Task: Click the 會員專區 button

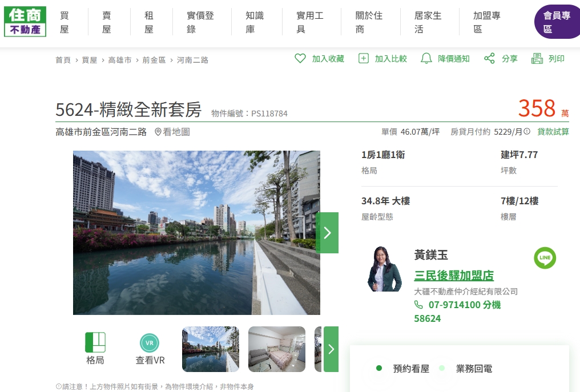Action: tap(556, 22)
